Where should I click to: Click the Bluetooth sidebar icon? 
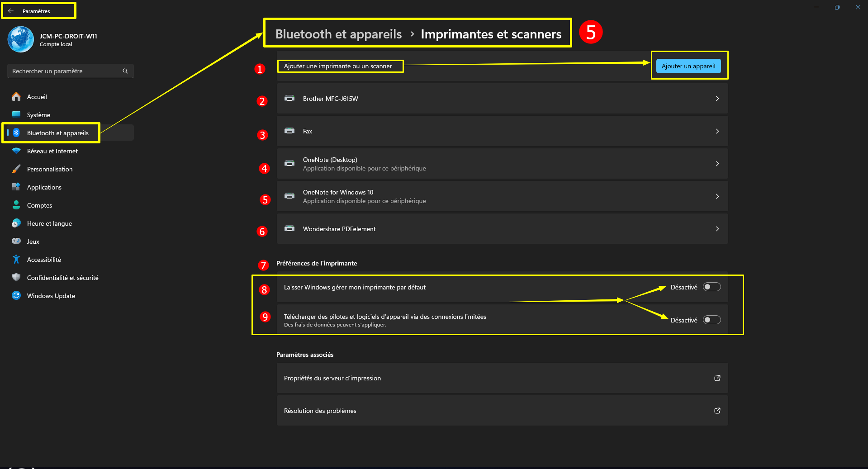16,133
